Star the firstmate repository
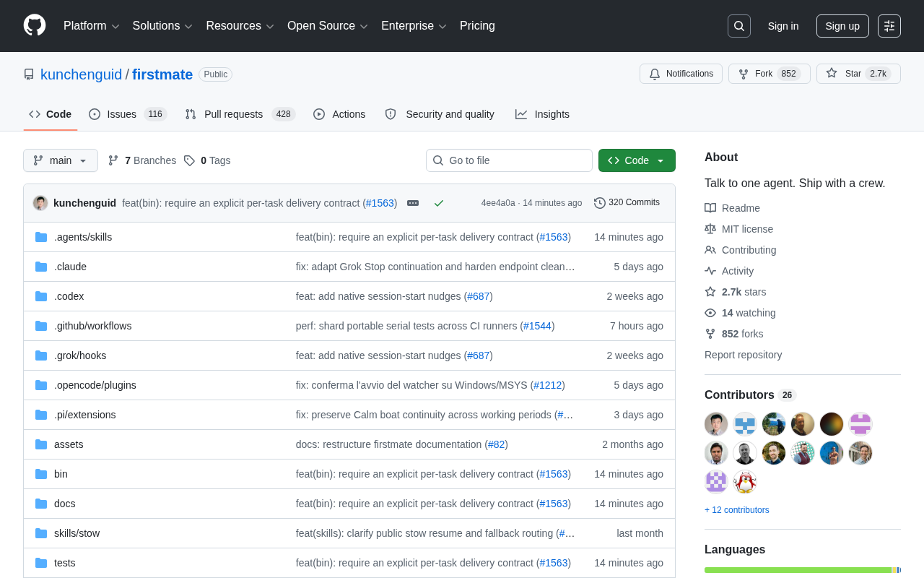 858,74
